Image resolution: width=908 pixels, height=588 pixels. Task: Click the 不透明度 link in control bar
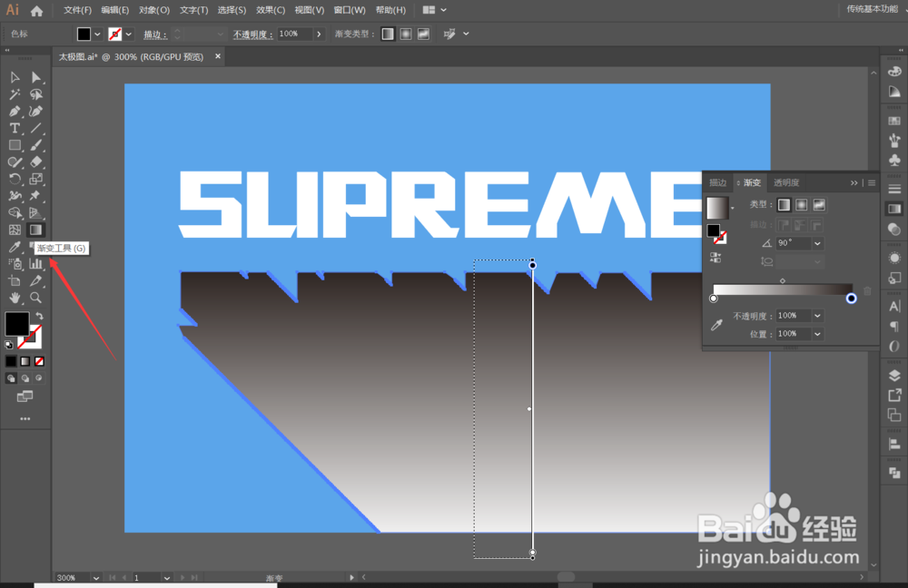[252, 34]
